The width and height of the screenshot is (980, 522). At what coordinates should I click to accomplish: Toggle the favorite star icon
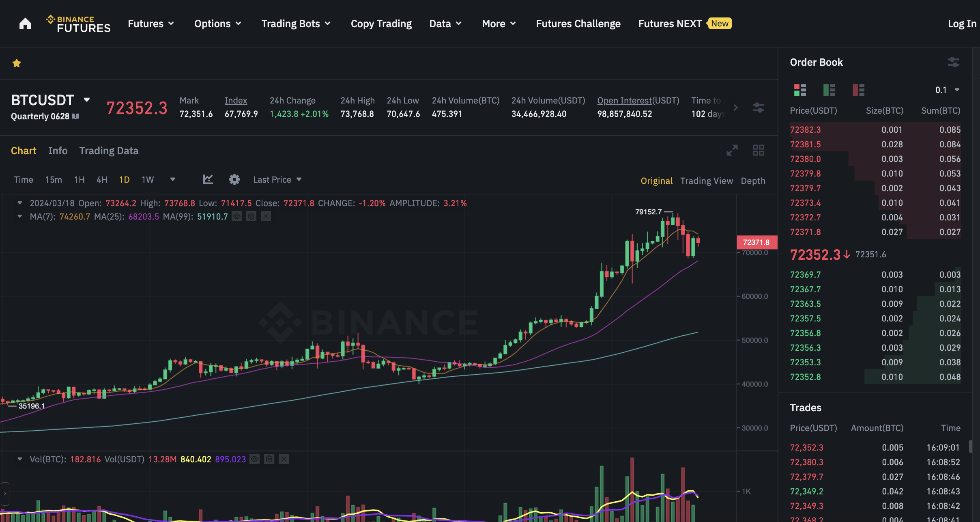coord(17,63)
